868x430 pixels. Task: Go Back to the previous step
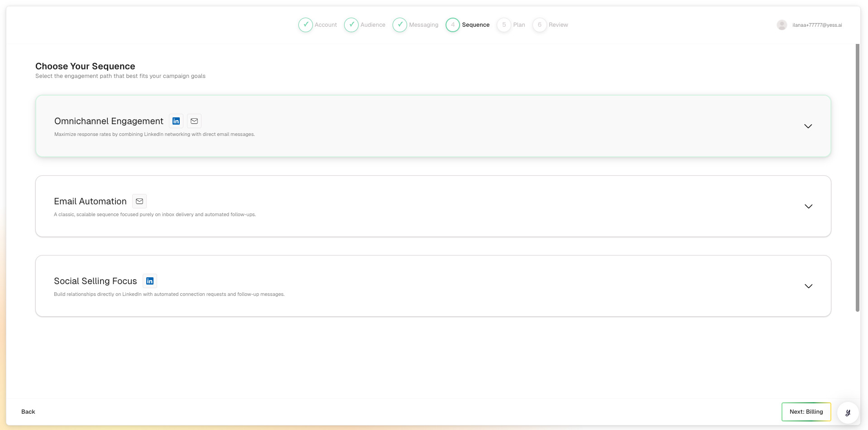[x=28, y=412]
